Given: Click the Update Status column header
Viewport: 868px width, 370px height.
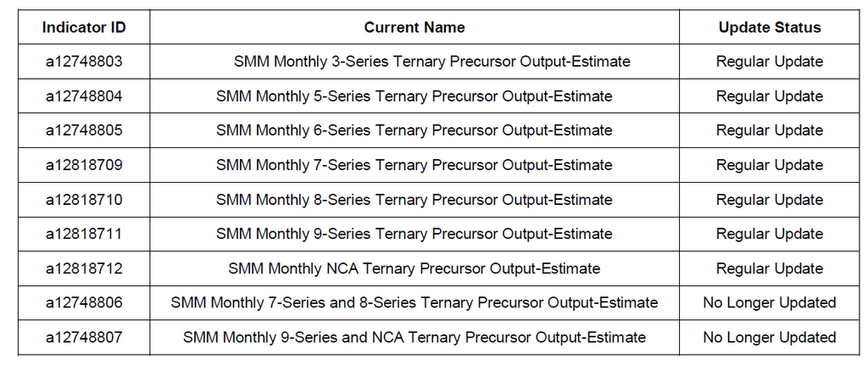Looking at the screenshot, I should pyautogui.click(x=770, y=28).
